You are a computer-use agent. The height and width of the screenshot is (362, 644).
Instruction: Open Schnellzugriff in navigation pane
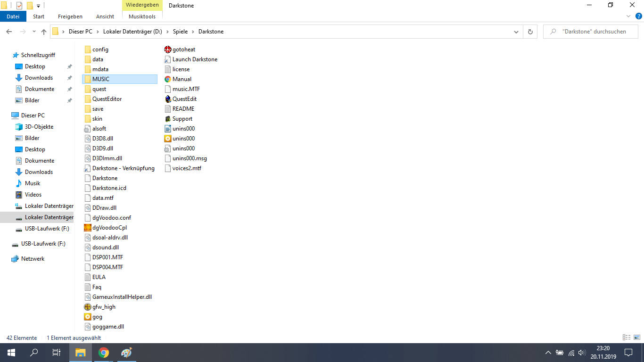click(38, 55)
